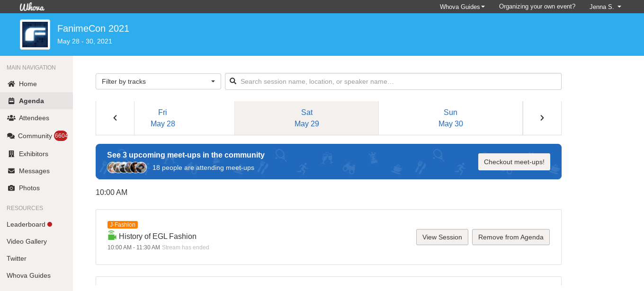Click the View Session button
Viewport: 644px width, 291px height.
coord(442,237)
